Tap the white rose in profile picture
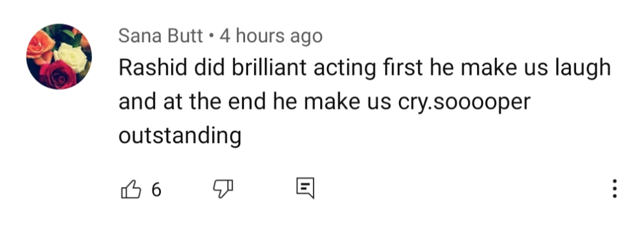Screen dimensions: 644x226 [x=71, y=58]
